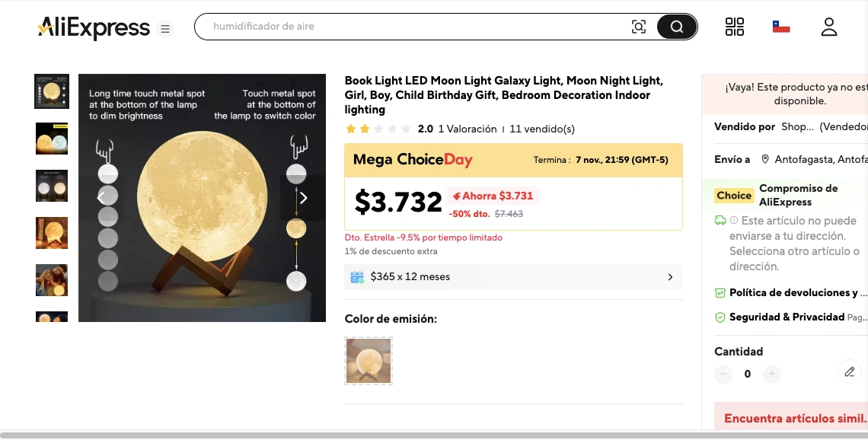Viewport: 868px width, 440px height.
Task: Decrease quantity with minus button
Action: (x=723, y=374)
